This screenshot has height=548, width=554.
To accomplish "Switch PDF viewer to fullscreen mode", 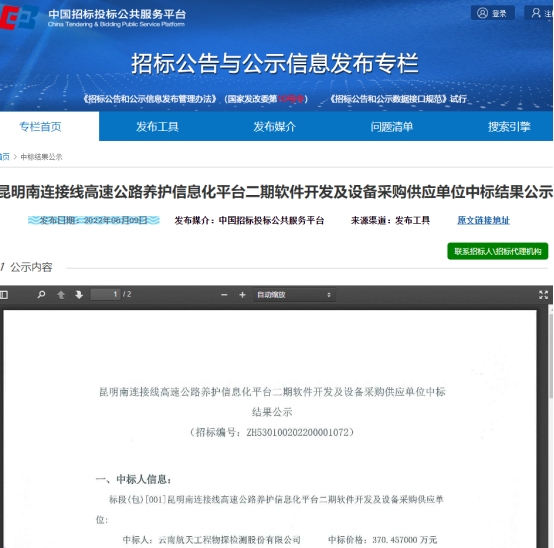I will [543, 295].
